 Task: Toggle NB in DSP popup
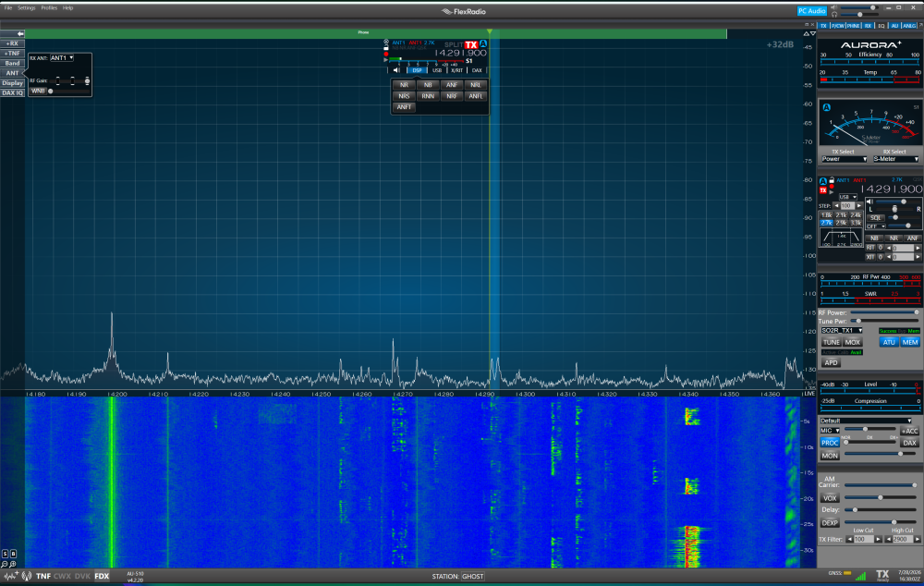(x=428, y=85)
